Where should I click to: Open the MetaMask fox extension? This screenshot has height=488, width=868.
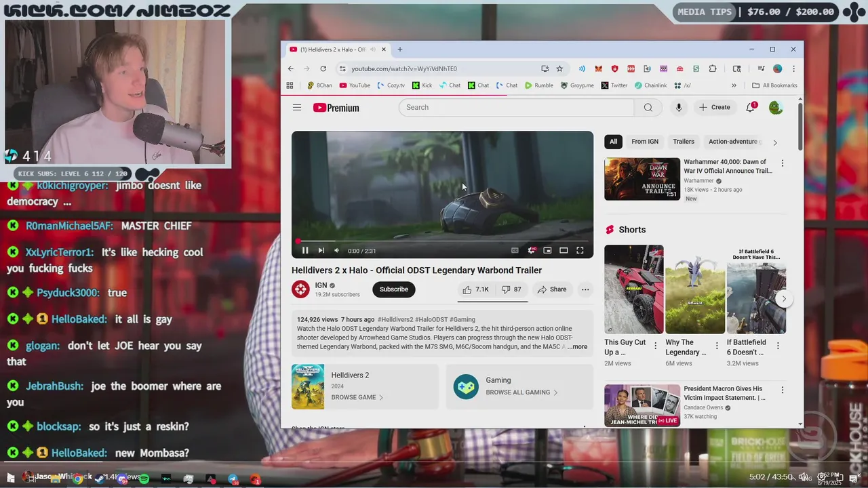[598, 68]
